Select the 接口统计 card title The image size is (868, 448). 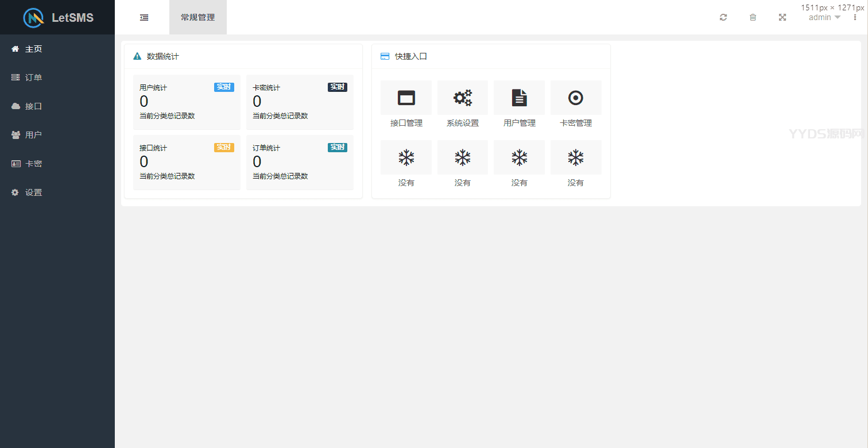coord(153,148)
